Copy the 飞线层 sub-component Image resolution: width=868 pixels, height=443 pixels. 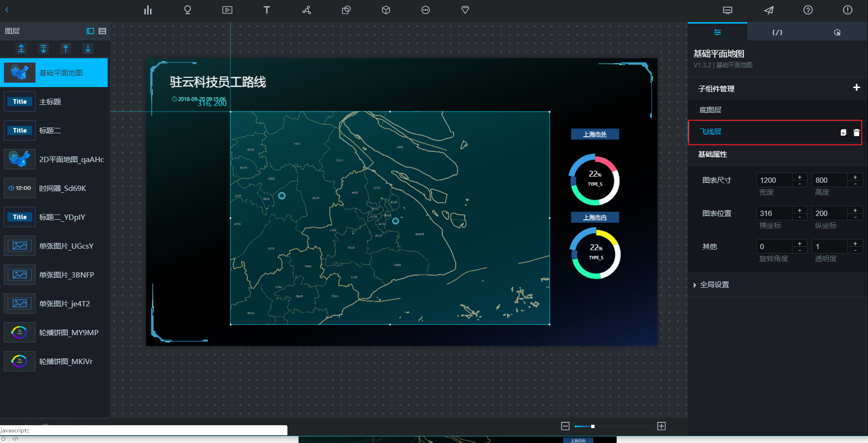843,133
